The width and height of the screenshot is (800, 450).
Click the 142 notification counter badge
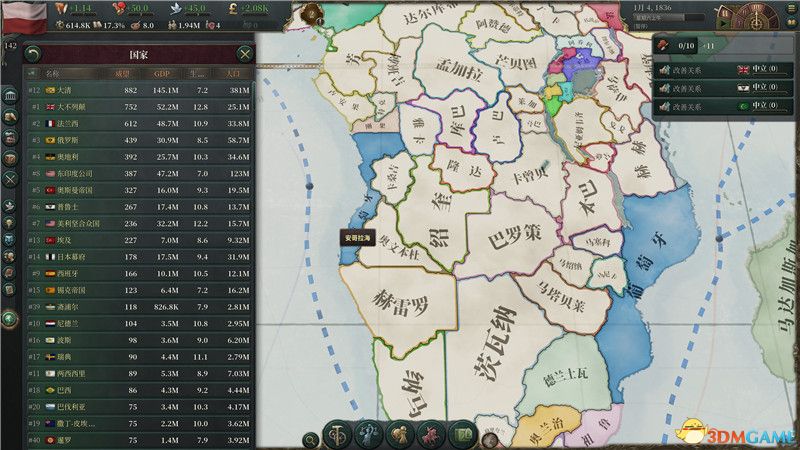tap(10, 45)
